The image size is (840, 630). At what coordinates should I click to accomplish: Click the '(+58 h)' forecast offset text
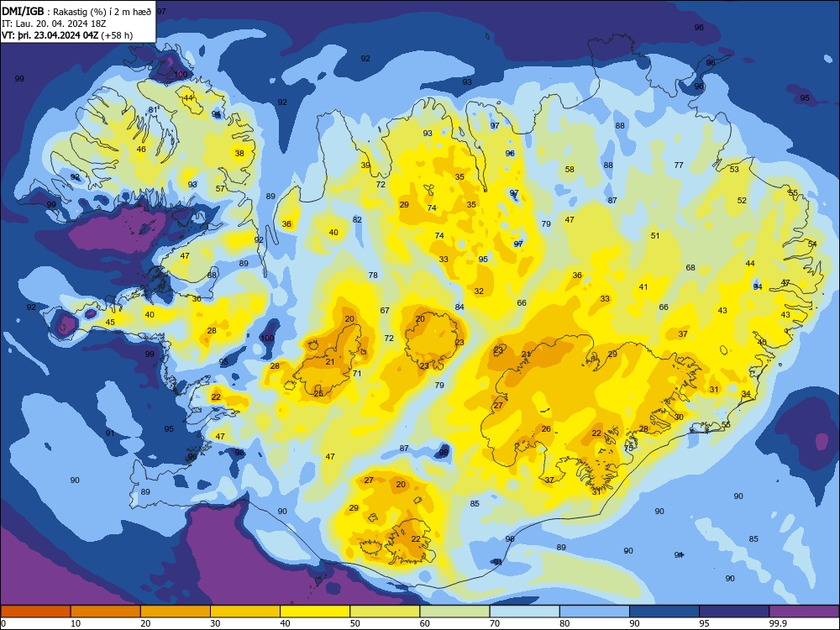117,35
